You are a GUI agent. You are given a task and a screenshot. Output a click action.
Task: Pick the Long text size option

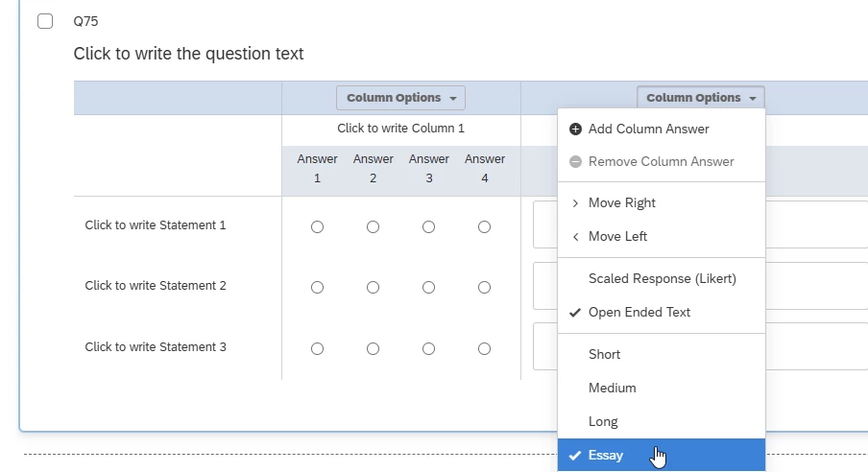pyautogui.click(x=603, y=421)
